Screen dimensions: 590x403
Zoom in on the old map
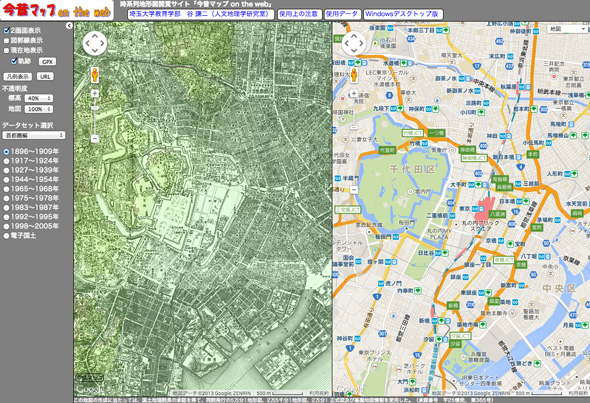click(95, 93)
